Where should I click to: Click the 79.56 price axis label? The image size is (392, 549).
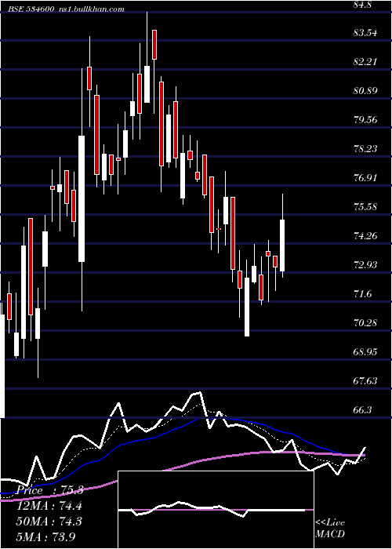pyautogui.click(x=365, y=120)
